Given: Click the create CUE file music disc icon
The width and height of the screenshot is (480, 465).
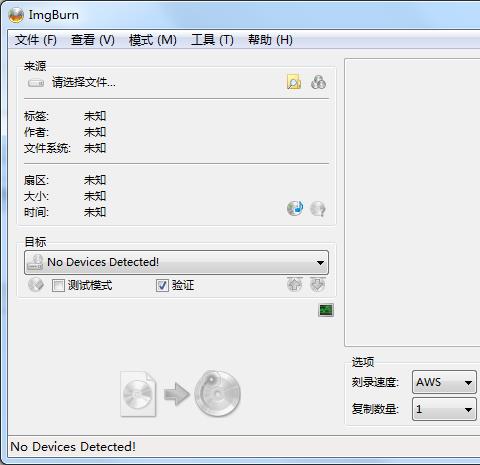Looking at the screenshot, I should tap(295, 209).
